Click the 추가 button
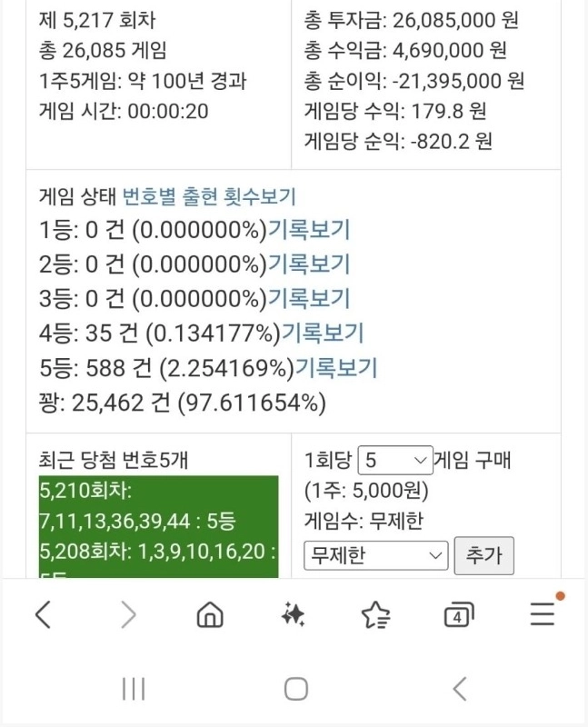The width and height of the screenshot is (588, 727). [483, 554]
